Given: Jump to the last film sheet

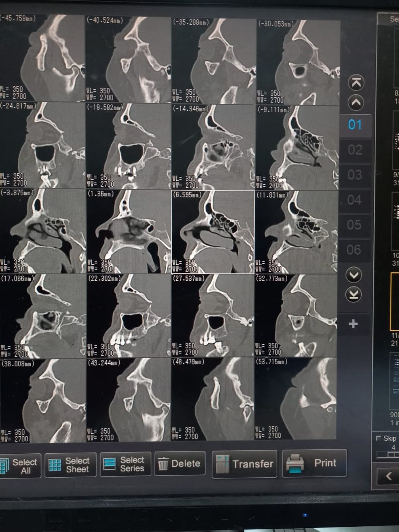Looking at the screenshot, I should click(x=354, y=295).
